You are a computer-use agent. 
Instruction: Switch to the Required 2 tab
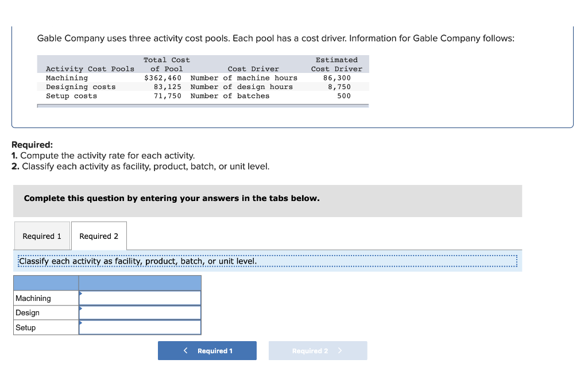98,235
